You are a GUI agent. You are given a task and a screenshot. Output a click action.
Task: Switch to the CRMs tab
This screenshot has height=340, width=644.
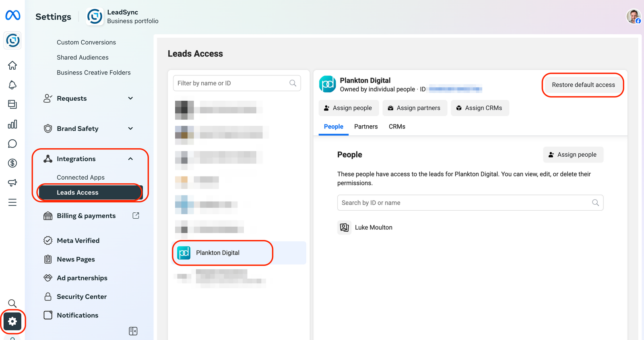(x=397, y=126)
